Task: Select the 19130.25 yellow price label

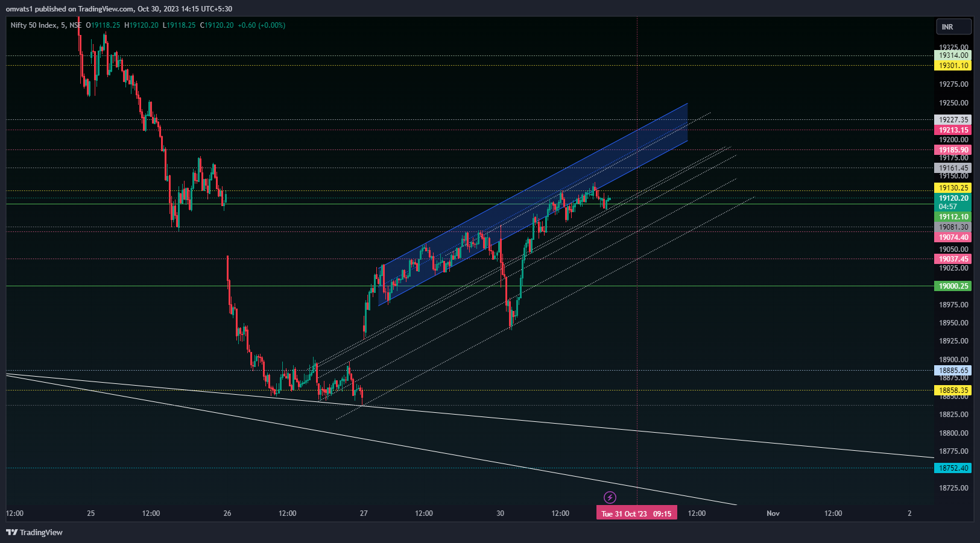Action: (953, 188)
